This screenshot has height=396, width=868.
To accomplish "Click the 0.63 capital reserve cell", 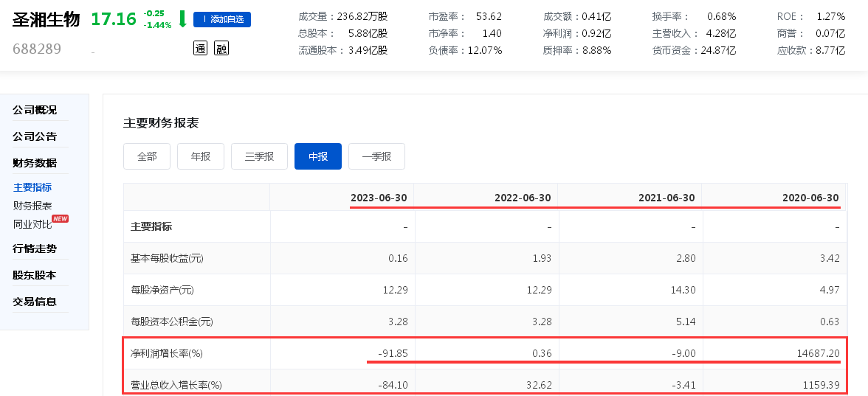I will (830, 322).
